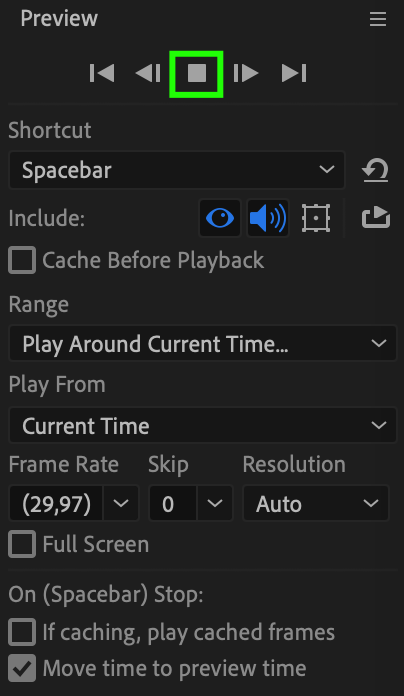Click the Skip value field
The image size is (404, 696).
click(x=172, y=503)
